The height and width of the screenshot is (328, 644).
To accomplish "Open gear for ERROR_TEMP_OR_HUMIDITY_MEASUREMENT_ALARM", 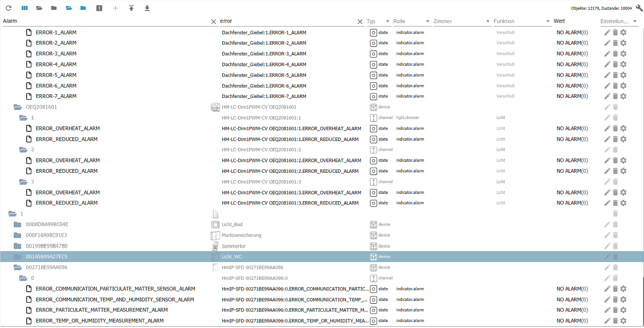I will (x=624, y=321).
